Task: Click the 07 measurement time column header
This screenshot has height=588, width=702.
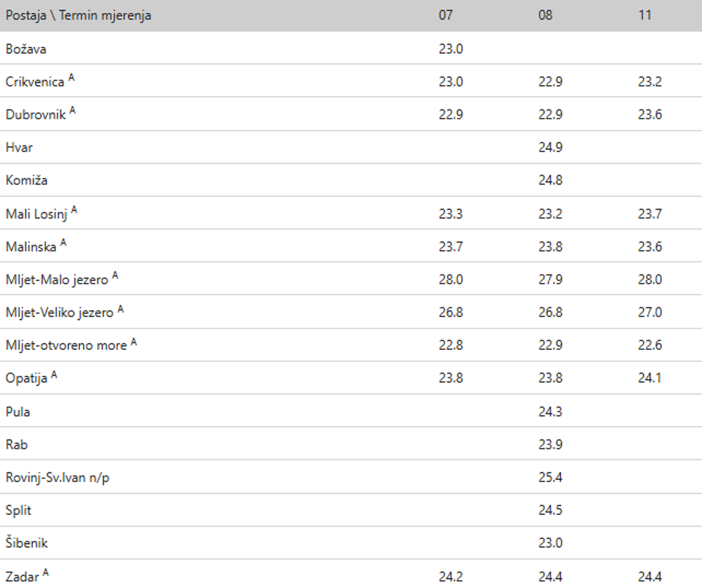Action: (x=446, y=15)
